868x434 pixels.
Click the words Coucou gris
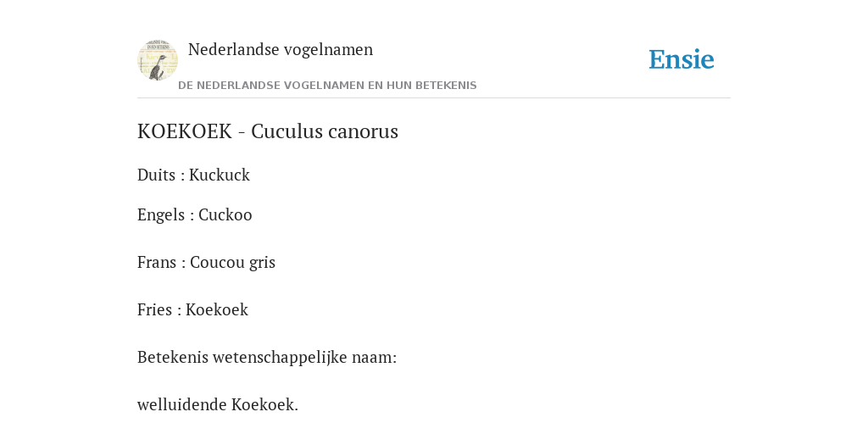tap(232, 263)
